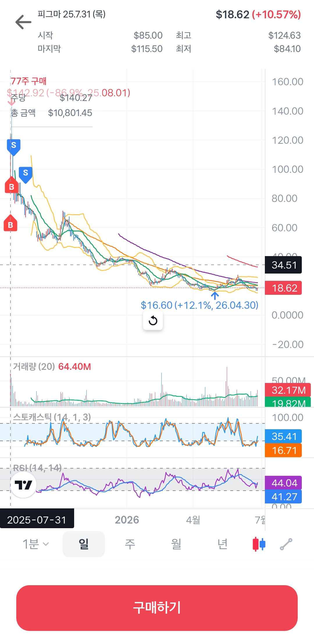The image size is (314, 644).
Task: Tap the 구매하기 buy button
Action: pyautogui.click(x=157, y=608)
